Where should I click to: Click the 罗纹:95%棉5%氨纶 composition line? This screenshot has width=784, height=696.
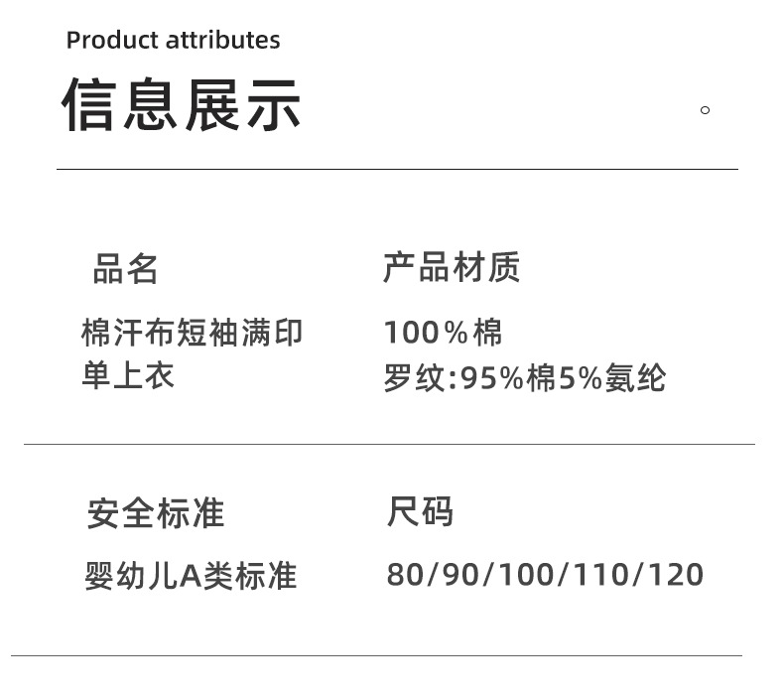524,378
